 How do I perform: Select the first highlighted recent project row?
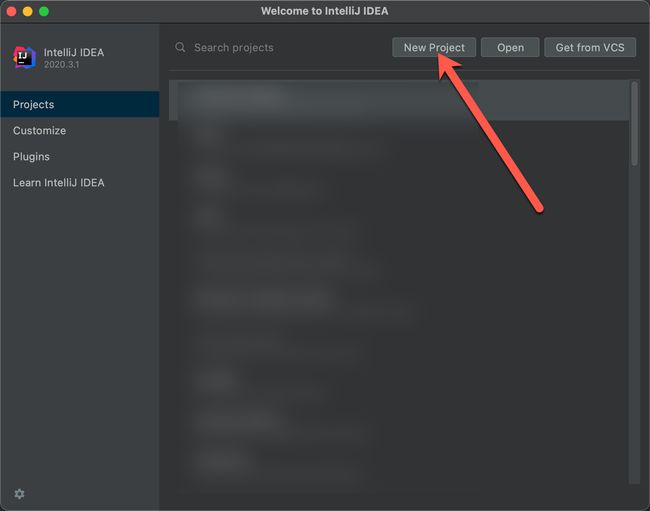399,100
